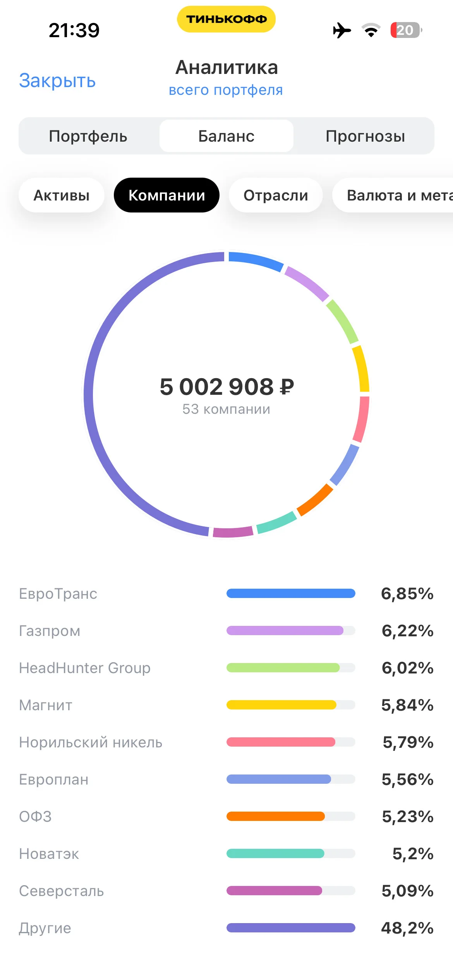This screenshot has width=453, height=980.
Task: Switch to the Портфель tab
Action: pos(88,136)
